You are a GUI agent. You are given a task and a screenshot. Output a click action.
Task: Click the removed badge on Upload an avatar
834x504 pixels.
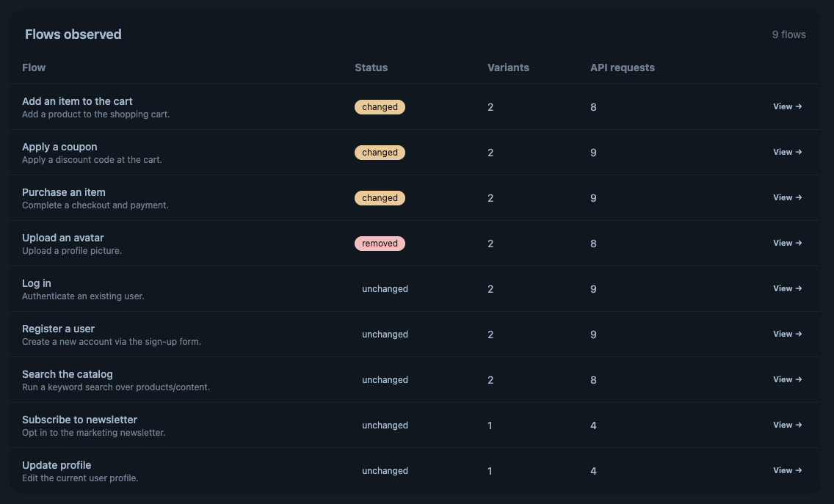click(380, 244)
